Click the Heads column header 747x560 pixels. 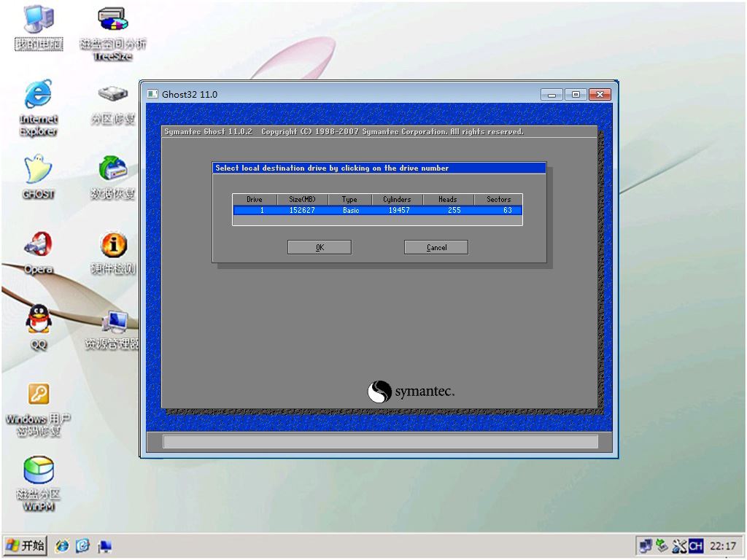448,200
